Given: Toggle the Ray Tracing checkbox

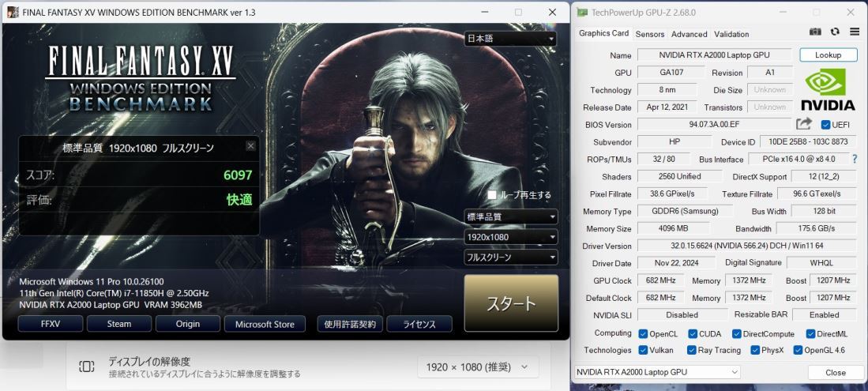Looking at the screenshot, I should [691, 350].
